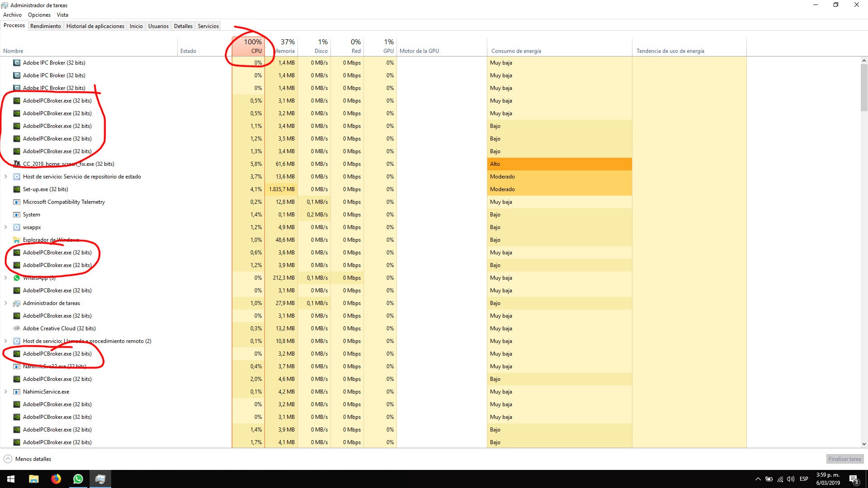Click the CC_2019_home_screen_fix.exe process icon

17,164
